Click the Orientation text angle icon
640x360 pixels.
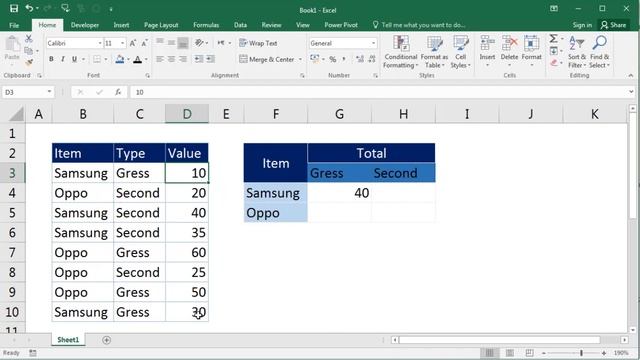(199, 42)
